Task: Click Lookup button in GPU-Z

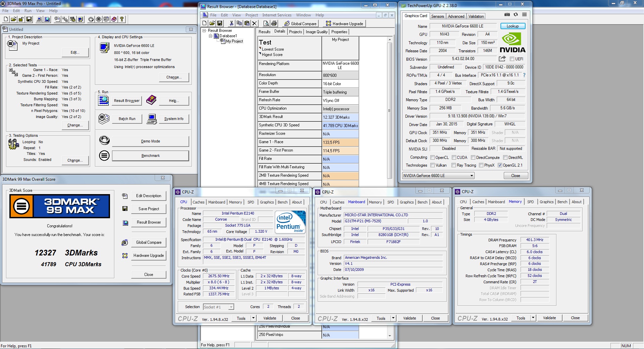Action: click(x=513, y=26)
